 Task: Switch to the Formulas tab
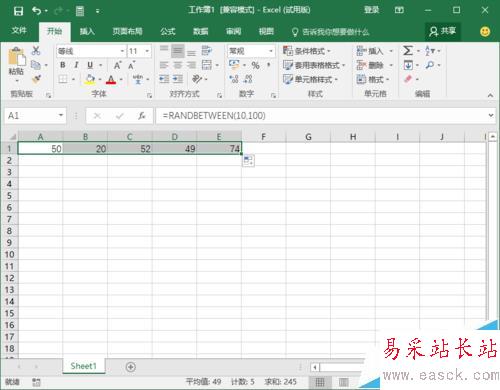click(x=168, y=31)
